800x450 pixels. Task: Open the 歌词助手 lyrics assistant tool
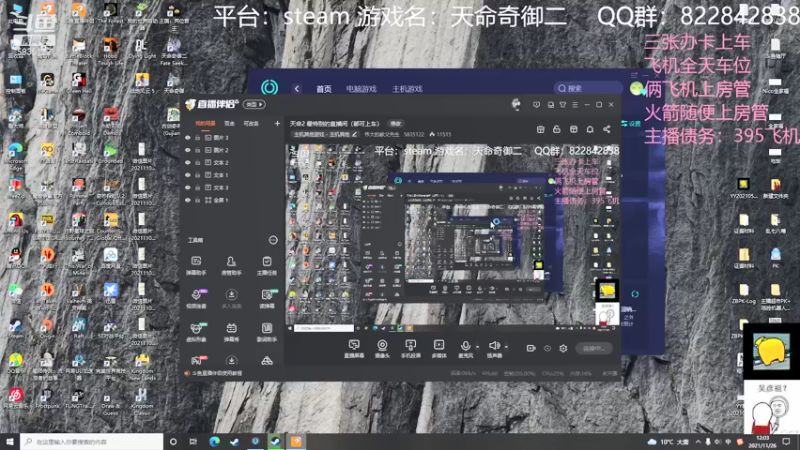(267, 332)
